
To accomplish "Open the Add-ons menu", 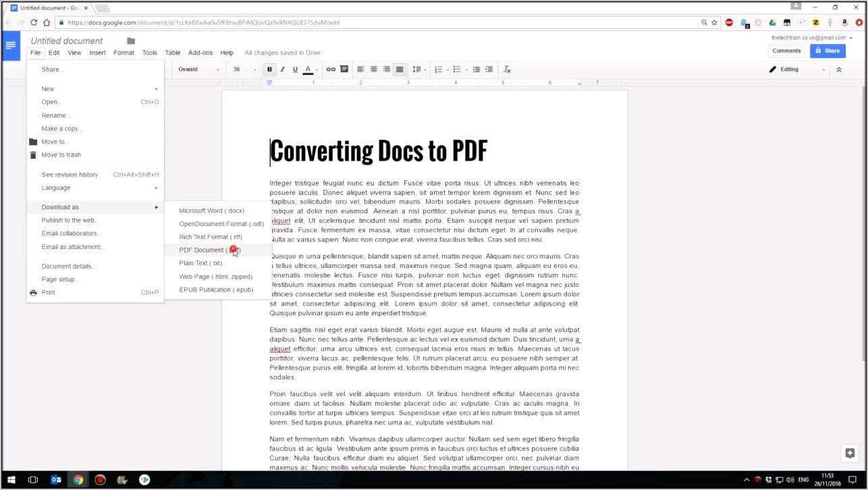I will pos(200,53).
